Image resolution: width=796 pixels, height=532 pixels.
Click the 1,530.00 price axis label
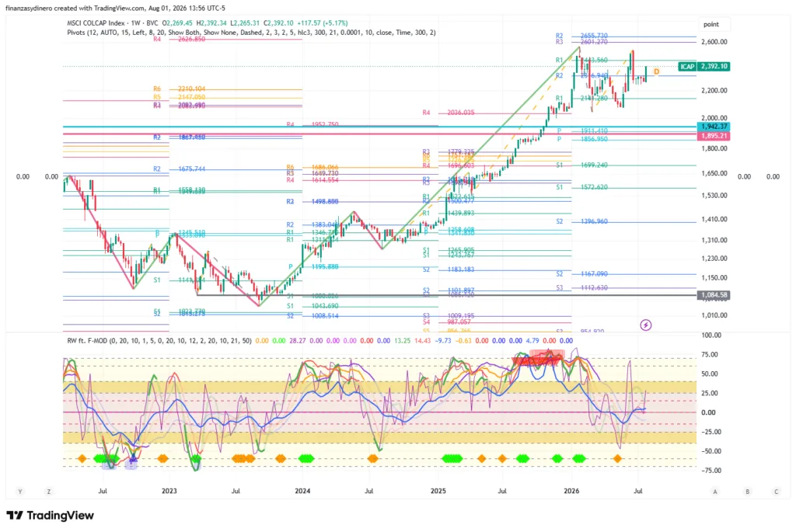tap(714, 195)
